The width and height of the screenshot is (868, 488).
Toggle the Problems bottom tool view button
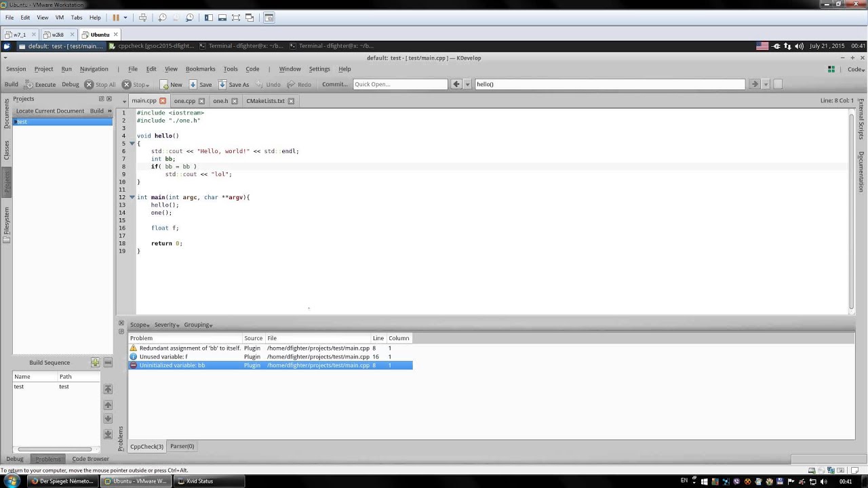(47, 459)
